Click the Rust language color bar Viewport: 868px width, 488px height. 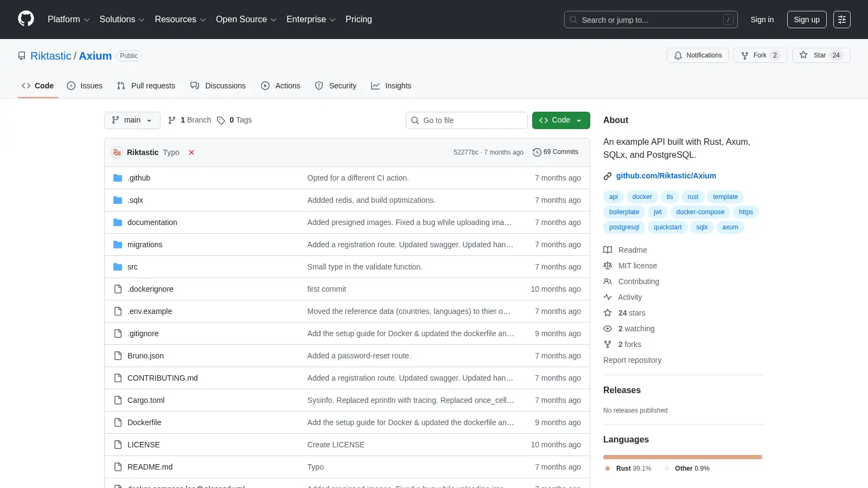(682, 457)
